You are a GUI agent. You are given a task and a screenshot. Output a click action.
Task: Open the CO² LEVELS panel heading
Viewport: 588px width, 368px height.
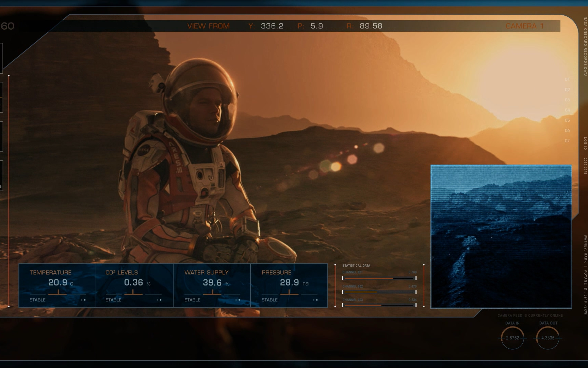click(x=121, y=272)
